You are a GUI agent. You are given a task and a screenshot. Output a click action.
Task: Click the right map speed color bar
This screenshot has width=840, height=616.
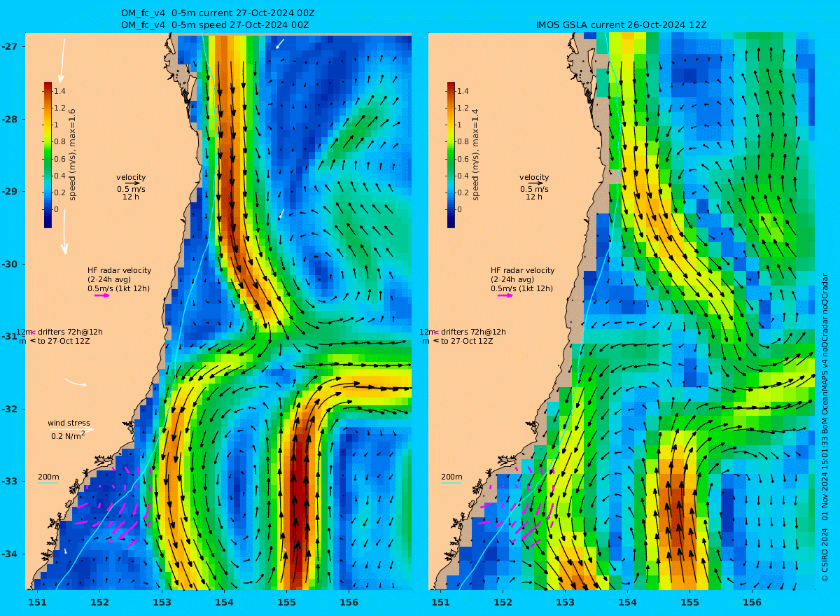451,155
